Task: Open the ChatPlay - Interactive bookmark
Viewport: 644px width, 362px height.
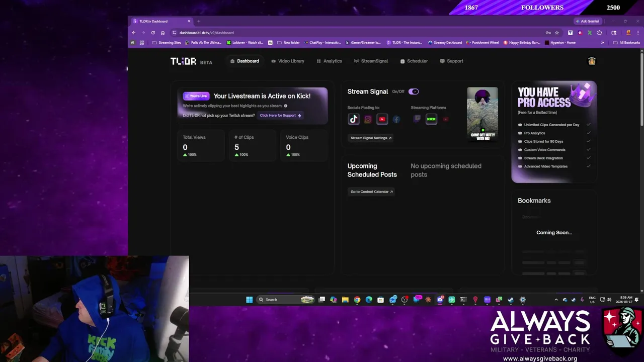Action: 322,43
